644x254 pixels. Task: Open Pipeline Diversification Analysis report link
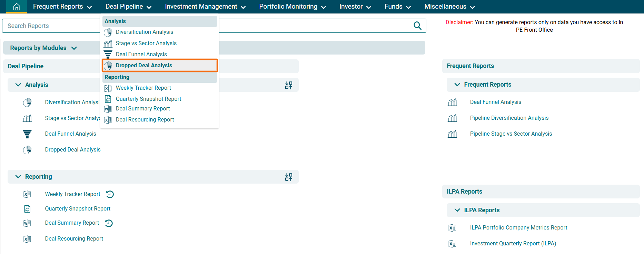coord(509,118)
